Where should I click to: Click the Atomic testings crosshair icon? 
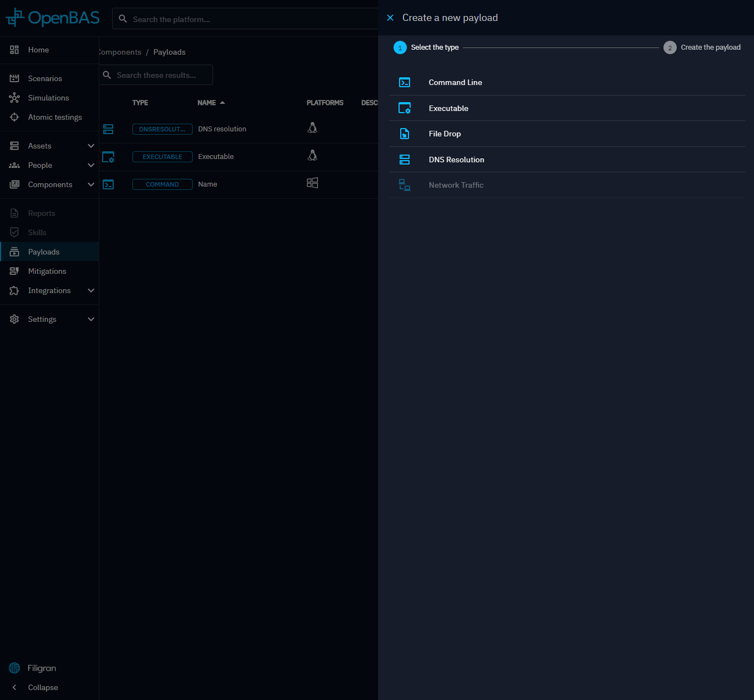pyautogui.click(x=14, y=117)
